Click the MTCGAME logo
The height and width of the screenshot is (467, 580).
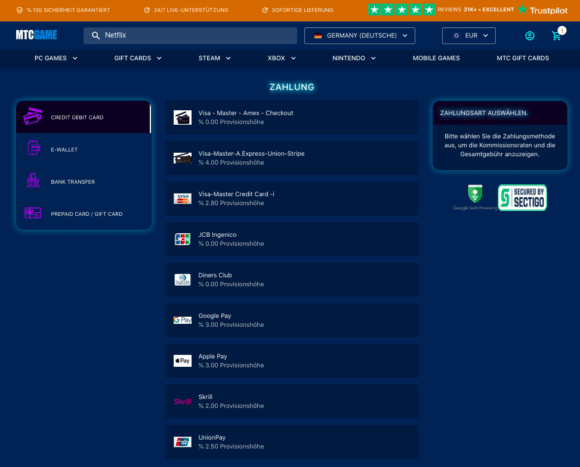(36, 35)
